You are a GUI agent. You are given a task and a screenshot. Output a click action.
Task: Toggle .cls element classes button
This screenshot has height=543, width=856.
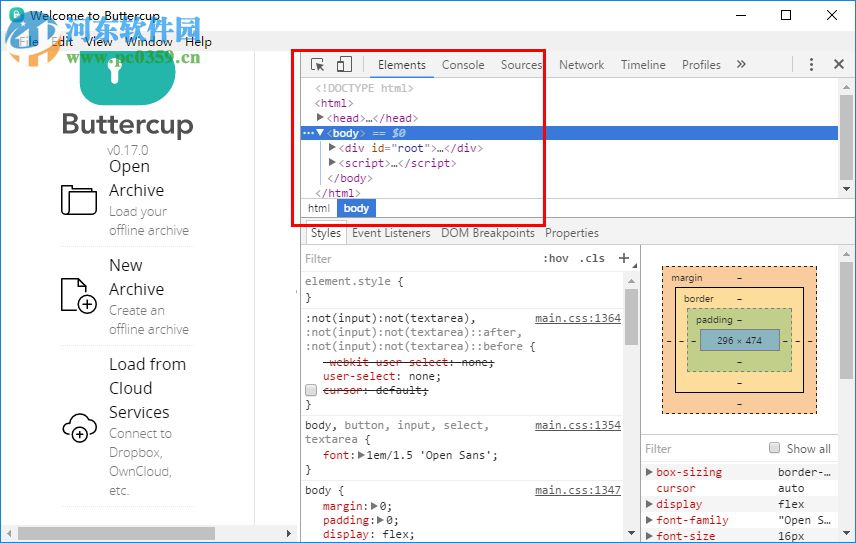[592, 258]
